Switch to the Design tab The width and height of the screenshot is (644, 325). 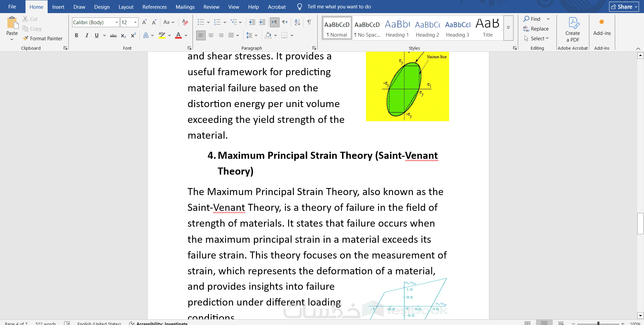pyautogui.click(x=102, y=7)
